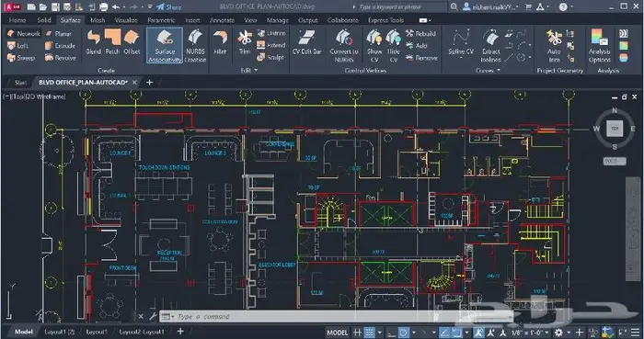Open the Home ribbon tab
Image resolution: width=644 pixels, height=339 pixels.
click(x=17, y=20)
